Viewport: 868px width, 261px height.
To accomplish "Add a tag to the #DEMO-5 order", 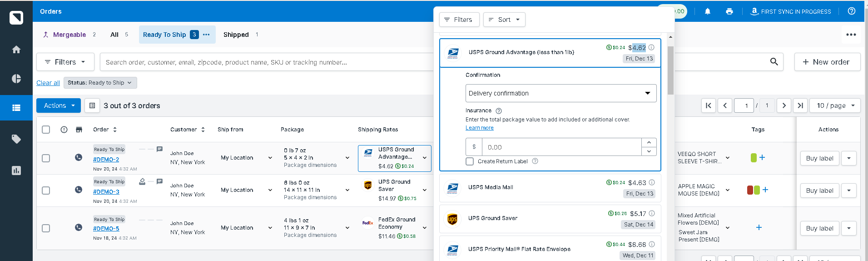I will click(x=759, y=227).
